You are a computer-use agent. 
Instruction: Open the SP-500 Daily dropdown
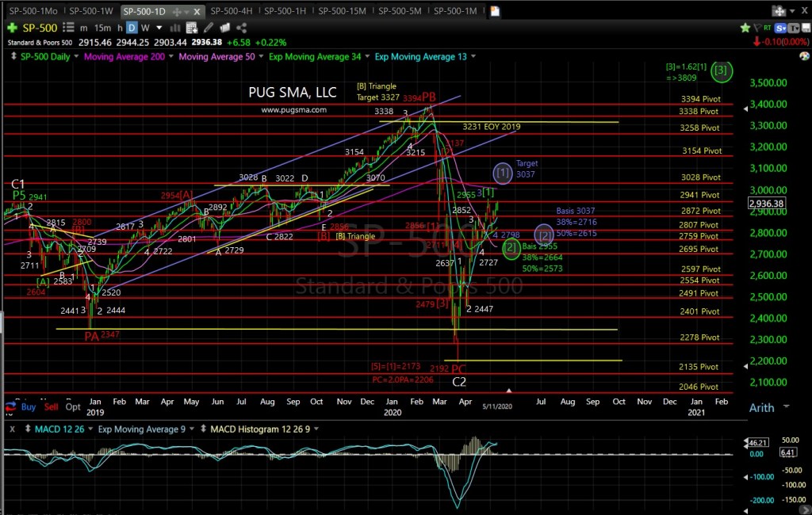pyautogui.click(x=76, y=56)
